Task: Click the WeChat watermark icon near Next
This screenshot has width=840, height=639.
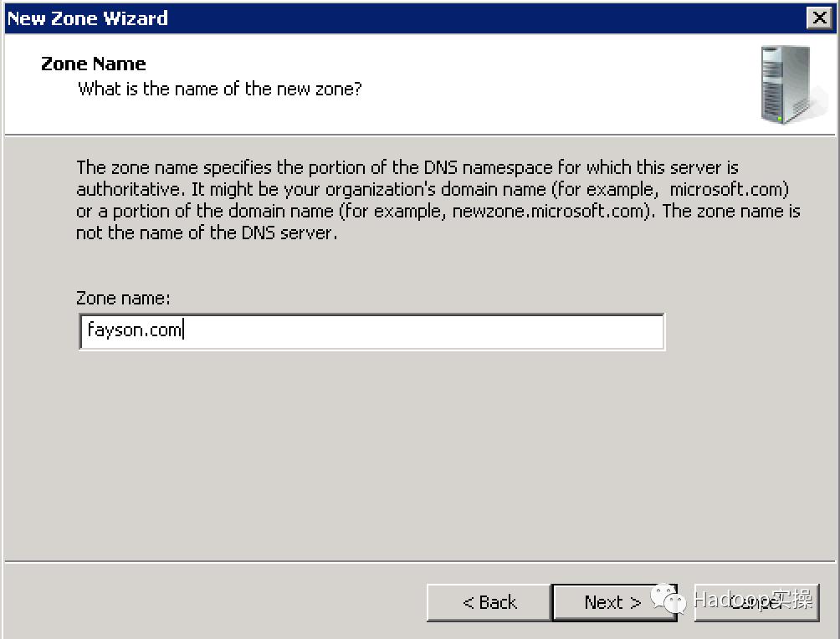Action: [x=667, y=599]
